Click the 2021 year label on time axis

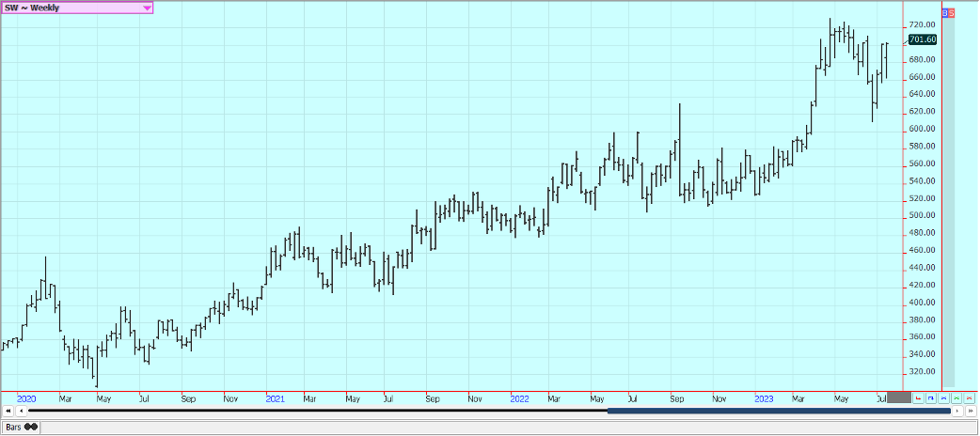(x=275, y=397)
